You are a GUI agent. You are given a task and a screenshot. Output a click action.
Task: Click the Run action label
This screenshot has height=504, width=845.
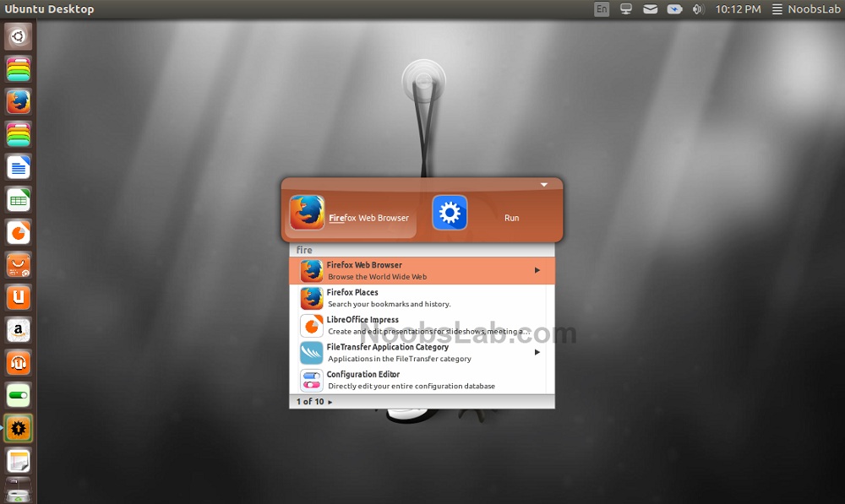(511, 218)
